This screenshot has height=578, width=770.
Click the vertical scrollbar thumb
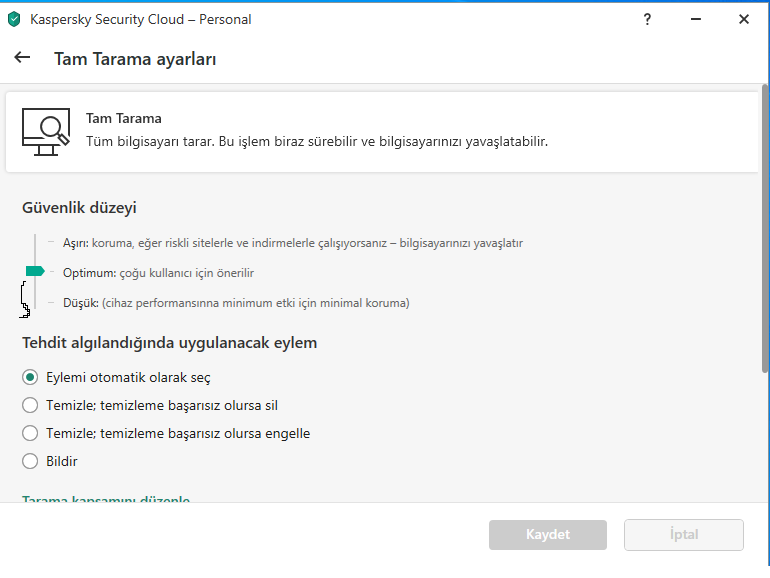coord(765,228)
